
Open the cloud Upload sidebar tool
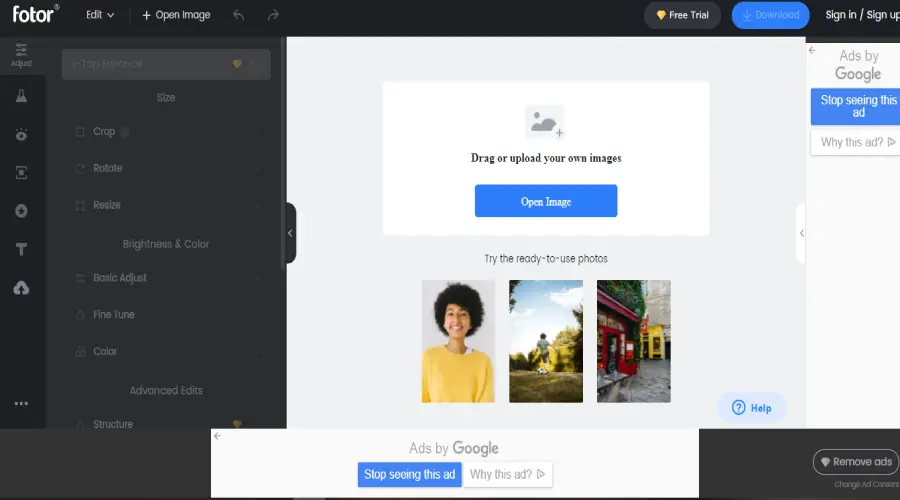[21, 288]
